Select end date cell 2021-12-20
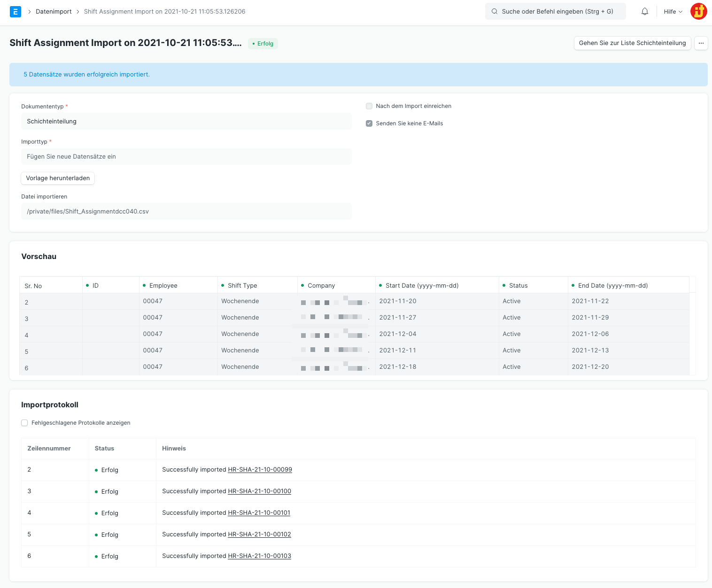712x588 pixels. [x=628, y=367]
